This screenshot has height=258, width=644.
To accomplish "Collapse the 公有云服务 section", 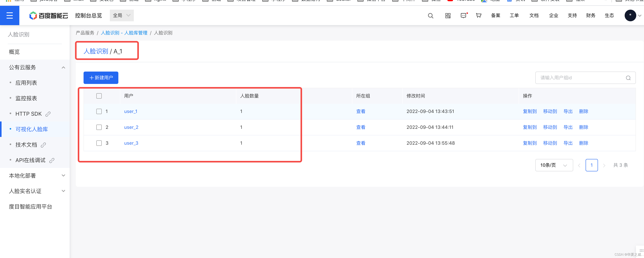I will 63,67.
